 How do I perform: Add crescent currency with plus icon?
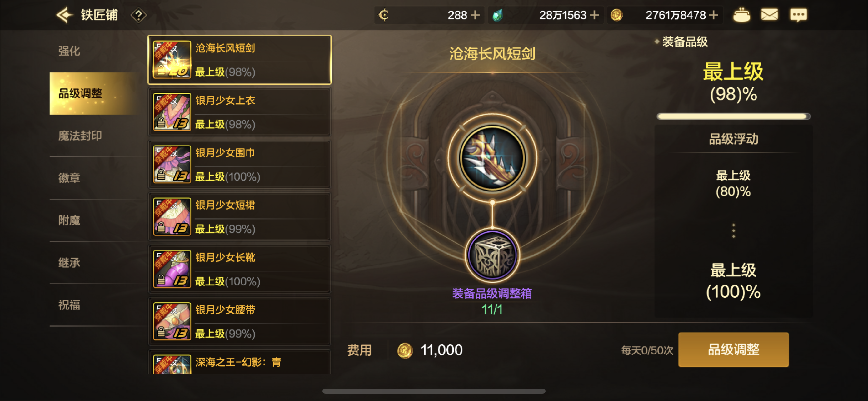click(x=475, y=15)
